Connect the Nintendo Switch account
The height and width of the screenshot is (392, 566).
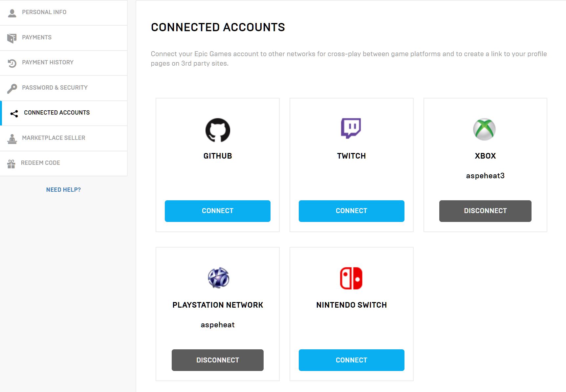click(352, 360)
